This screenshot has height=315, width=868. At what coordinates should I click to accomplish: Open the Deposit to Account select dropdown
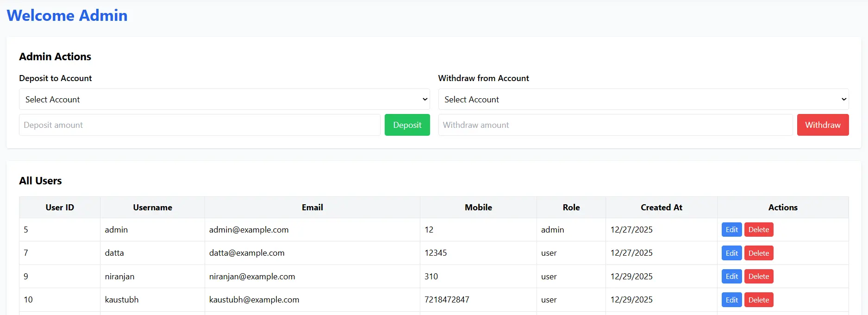coord(224,99)
